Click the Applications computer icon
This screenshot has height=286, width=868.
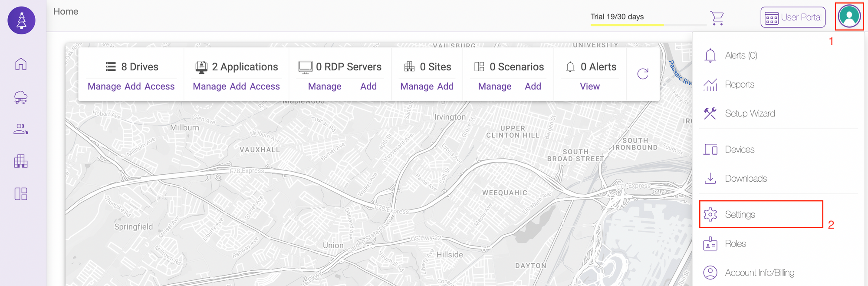tap(201, 67)
